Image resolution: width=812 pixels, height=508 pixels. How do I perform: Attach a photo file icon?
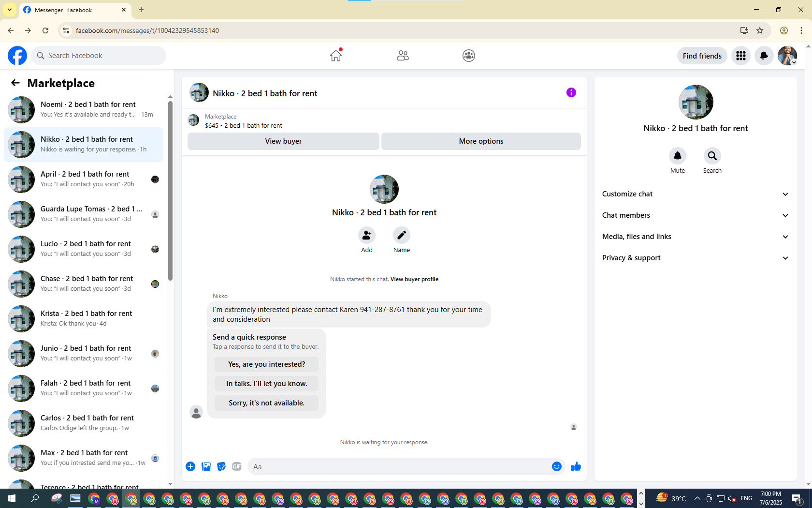click(206, 466)
